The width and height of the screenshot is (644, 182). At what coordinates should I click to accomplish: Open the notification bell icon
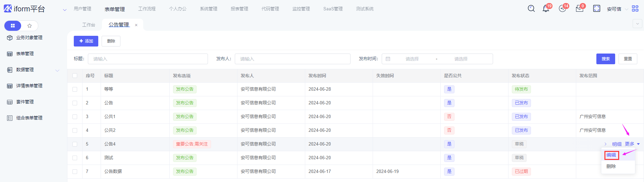pyautogui.click(x=546, y=9)
